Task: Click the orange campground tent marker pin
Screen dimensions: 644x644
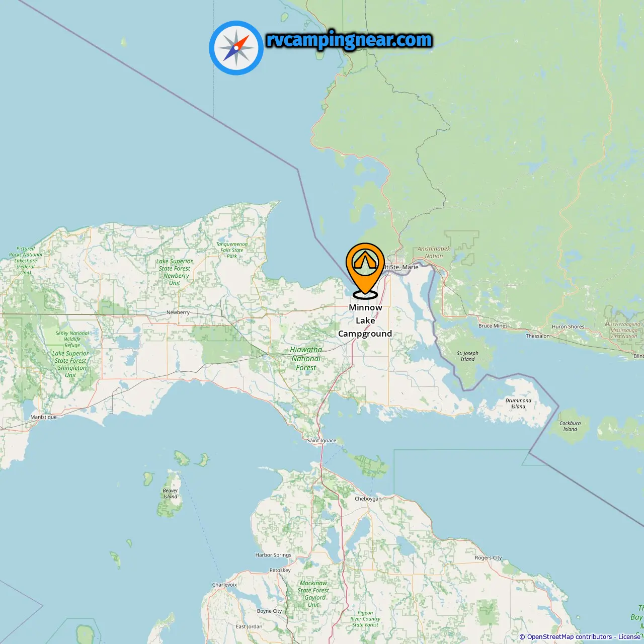Action: (365, 271)
